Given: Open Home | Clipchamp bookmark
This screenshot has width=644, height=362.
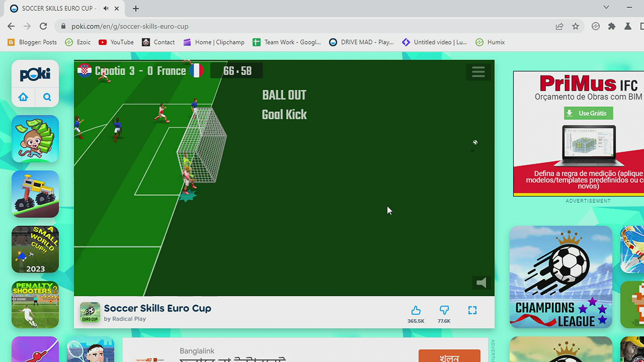Looking at the screenshot, I should pyautogui.click(x=214, y=42).
